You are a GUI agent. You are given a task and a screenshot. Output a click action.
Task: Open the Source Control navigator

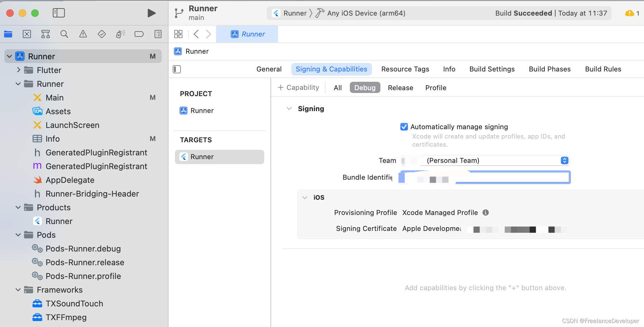pyautogui.click(x=27, y=34)
